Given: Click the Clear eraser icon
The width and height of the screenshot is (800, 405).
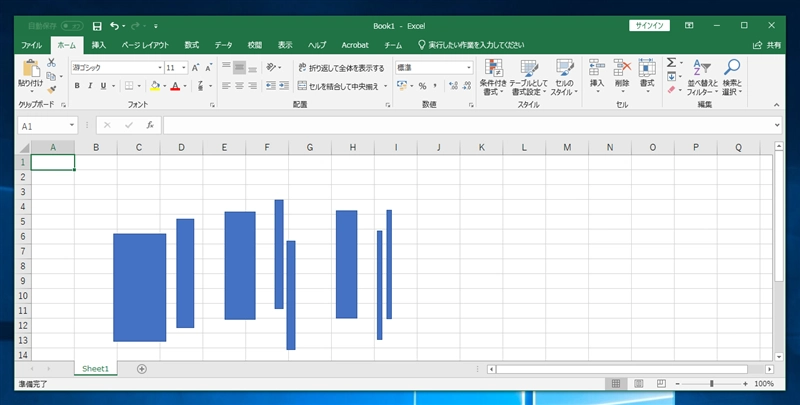Looking at the screenshot, I should [671, 90].
